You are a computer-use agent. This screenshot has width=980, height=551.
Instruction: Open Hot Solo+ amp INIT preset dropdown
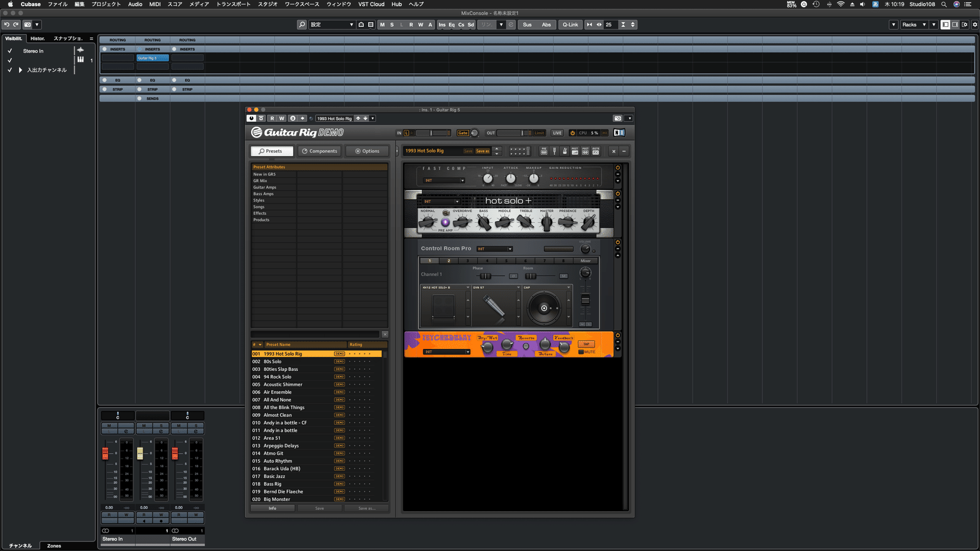pyautogui.click(x=441, y=201)
